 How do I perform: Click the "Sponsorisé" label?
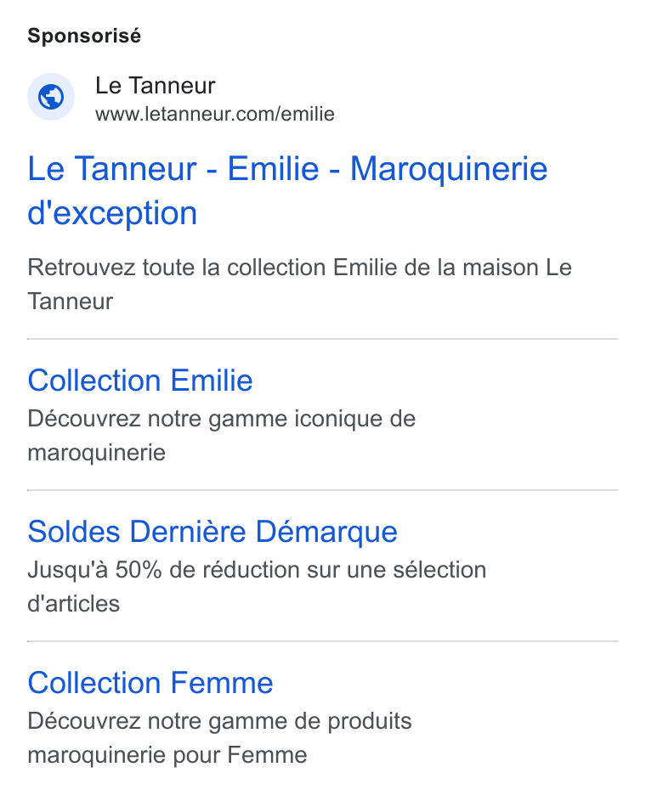tap(84, 36)
